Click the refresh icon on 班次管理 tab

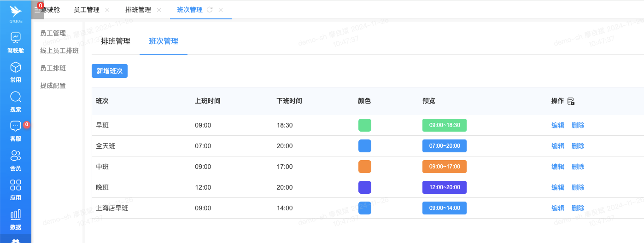tap(210, 10)
